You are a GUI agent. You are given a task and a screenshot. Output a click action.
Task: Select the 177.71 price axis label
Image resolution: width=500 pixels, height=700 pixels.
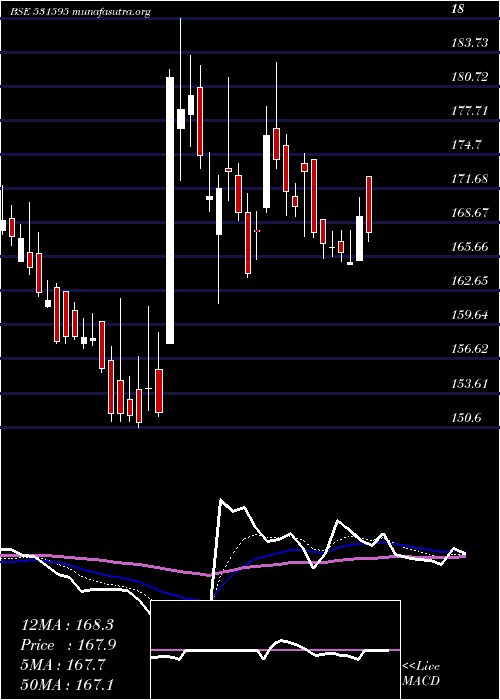coord(469,111)
